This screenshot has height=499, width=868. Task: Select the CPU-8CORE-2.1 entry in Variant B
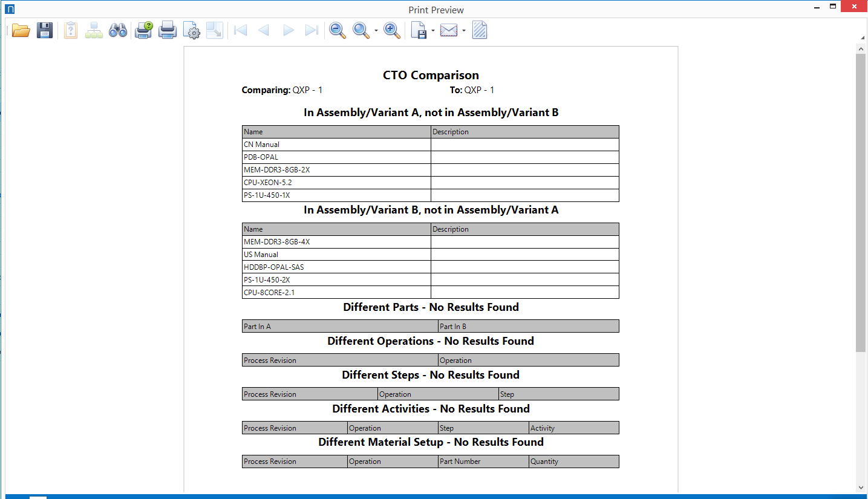(336, 292)
